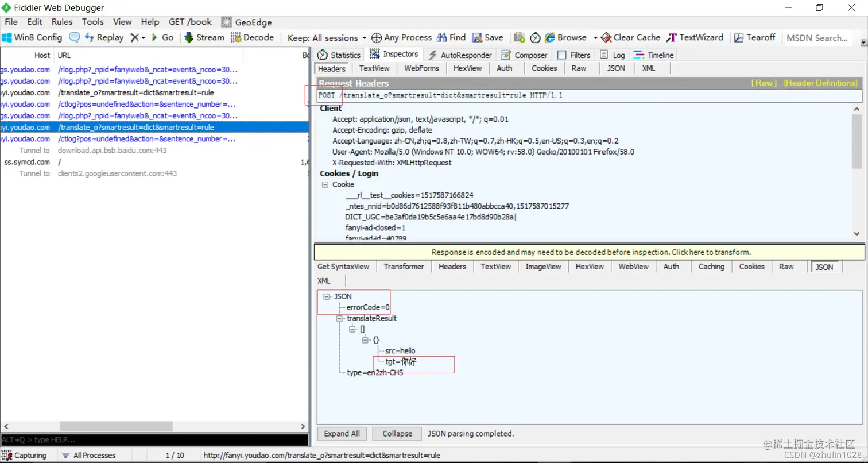Clear Cache from the toolbar
The width and height of the screenshot is (868, 463).
click(x=631, y=37)
